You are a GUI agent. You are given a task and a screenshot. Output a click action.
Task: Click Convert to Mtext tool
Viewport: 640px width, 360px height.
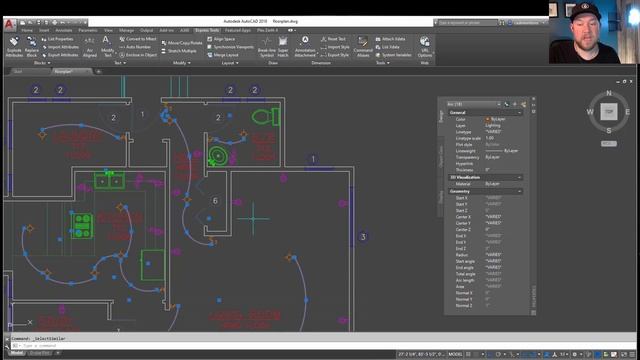138,39
